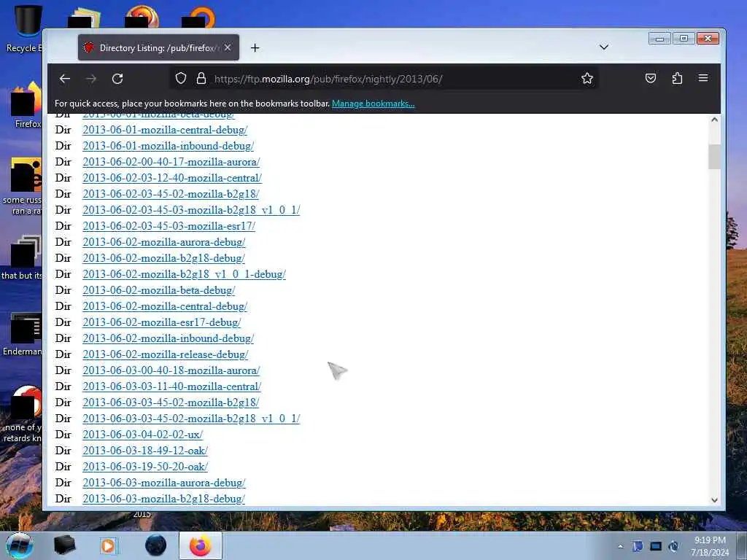Viewport: 747px width, 560px height.
Task: Show hidden system tray icons
Action: [x=620, y=546]
